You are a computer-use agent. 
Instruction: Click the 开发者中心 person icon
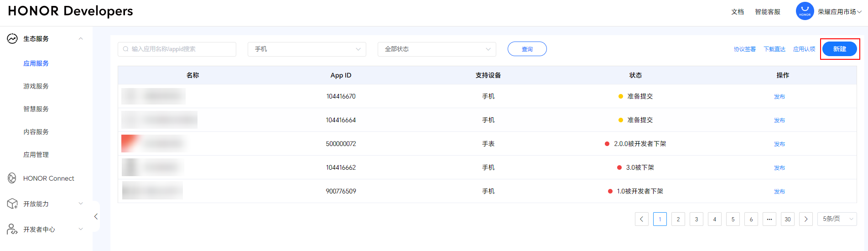tap(12, 229)
